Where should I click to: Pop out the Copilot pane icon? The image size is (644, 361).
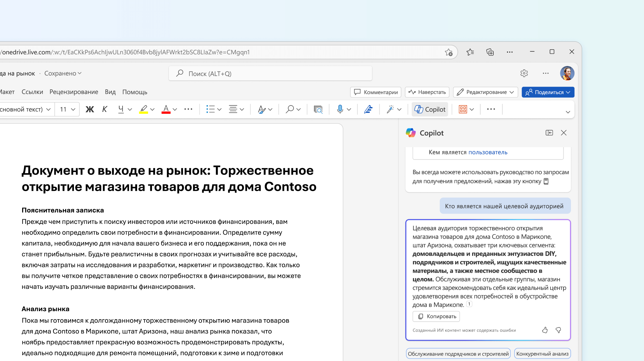tap(549, 133)
